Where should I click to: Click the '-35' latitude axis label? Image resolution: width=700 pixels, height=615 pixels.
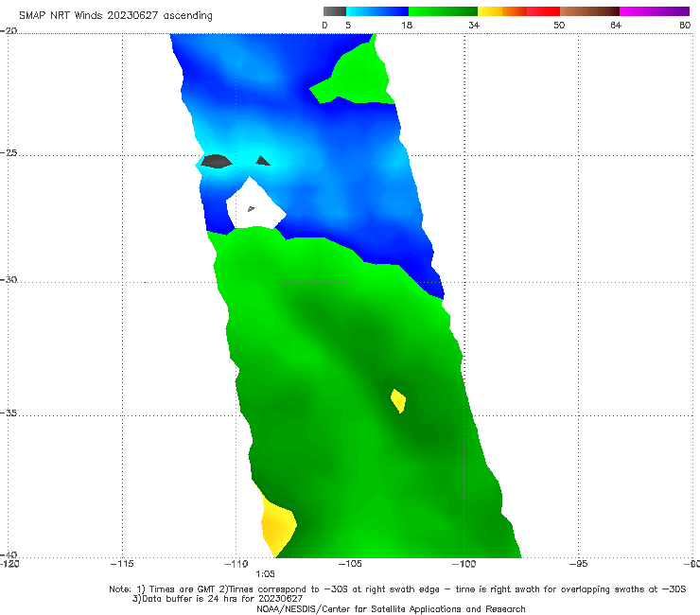(9, 413)
